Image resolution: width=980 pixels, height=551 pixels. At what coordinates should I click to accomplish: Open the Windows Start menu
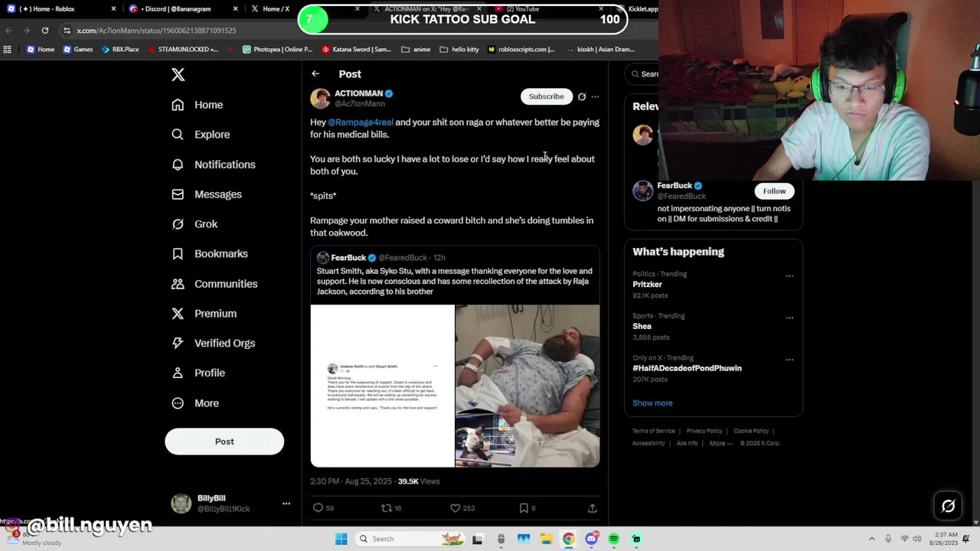pos(341,539)
